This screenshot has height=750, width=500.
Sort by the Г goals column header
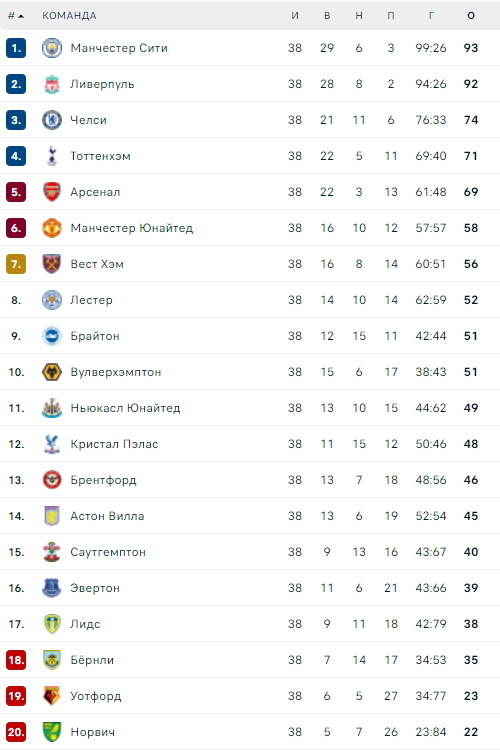[x=431, y=16]
